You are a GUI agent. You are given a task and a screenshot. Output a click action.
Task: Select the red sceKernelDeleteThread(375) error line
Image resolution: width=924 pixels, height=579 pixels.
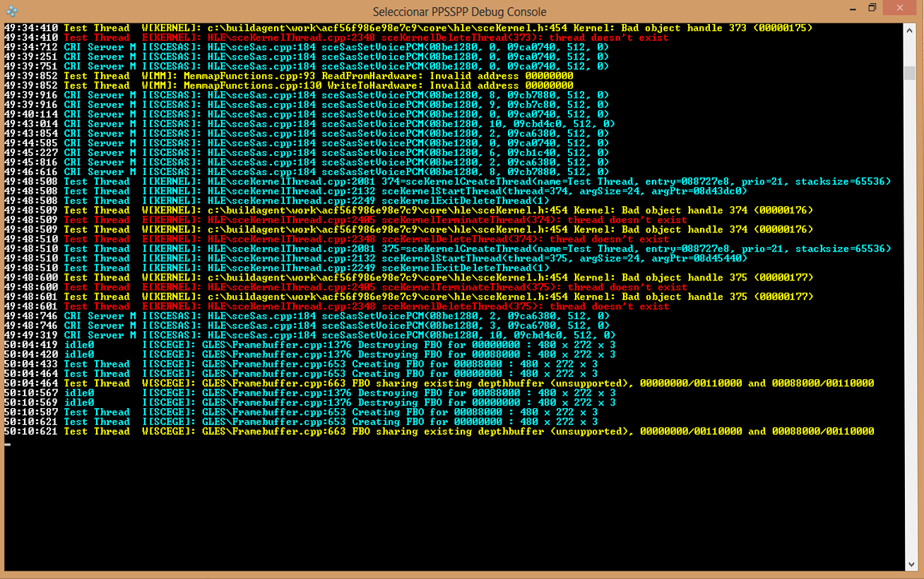[336, 306]
